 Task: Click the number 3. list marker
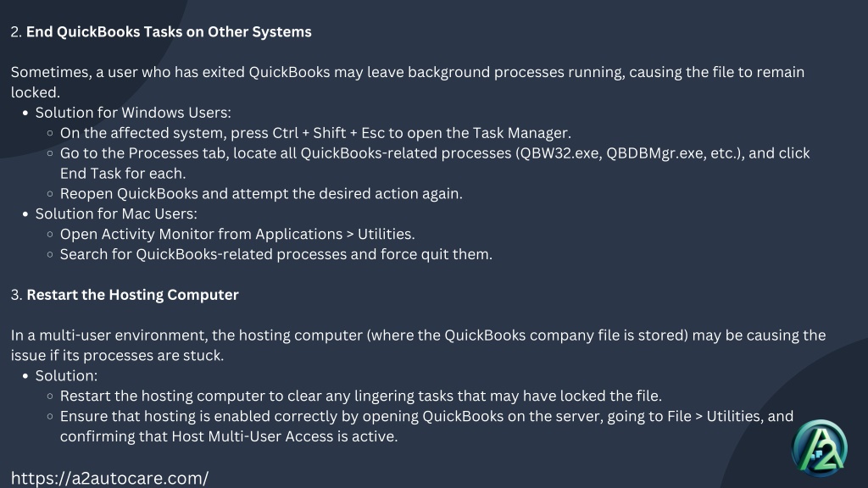click(x=17, y=295)
